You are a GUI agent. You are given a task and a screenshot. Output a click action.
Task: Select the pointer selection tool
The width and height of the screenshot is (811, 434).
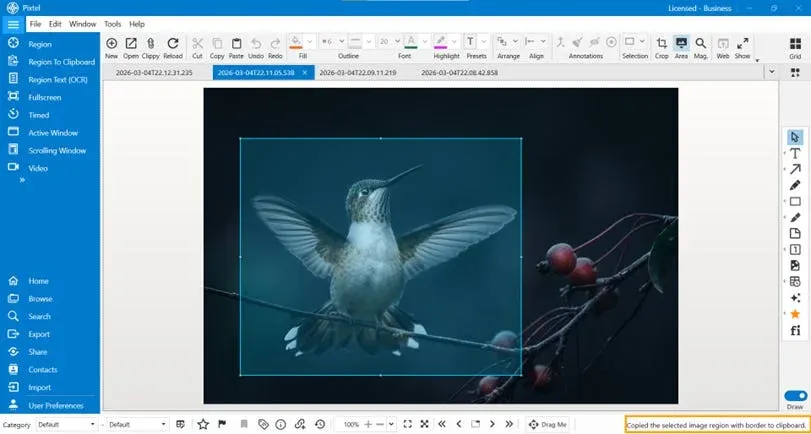point(795,137)
